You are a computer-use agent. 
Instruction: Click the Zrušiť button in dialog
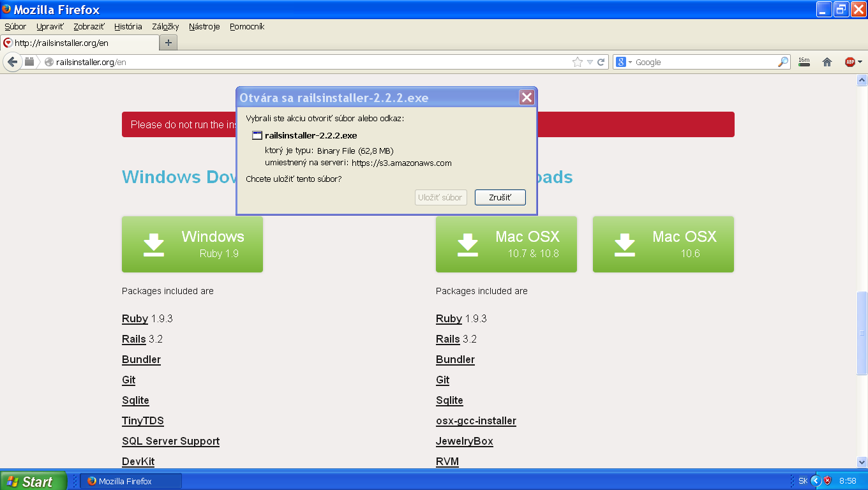click(x=500, y=197)
